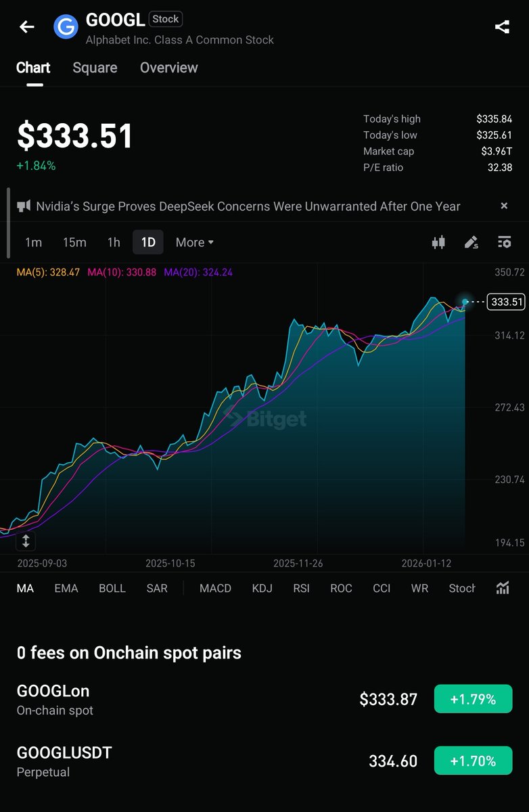Go back using the left arrow
Viewport: 529px width, 812px height.
[x=26, y=27]
